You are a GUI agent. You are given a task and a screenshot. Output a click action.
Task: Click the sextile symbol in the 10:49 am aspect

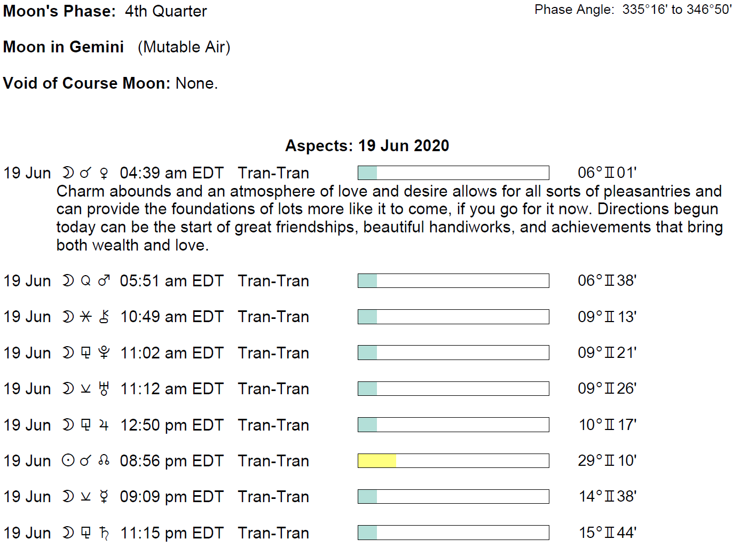coord(85,317)
